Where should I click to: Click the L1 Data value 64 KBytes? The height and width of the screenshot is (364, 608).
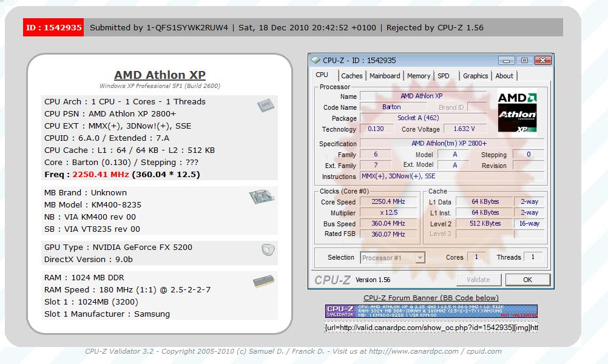(x=485, y=201)
